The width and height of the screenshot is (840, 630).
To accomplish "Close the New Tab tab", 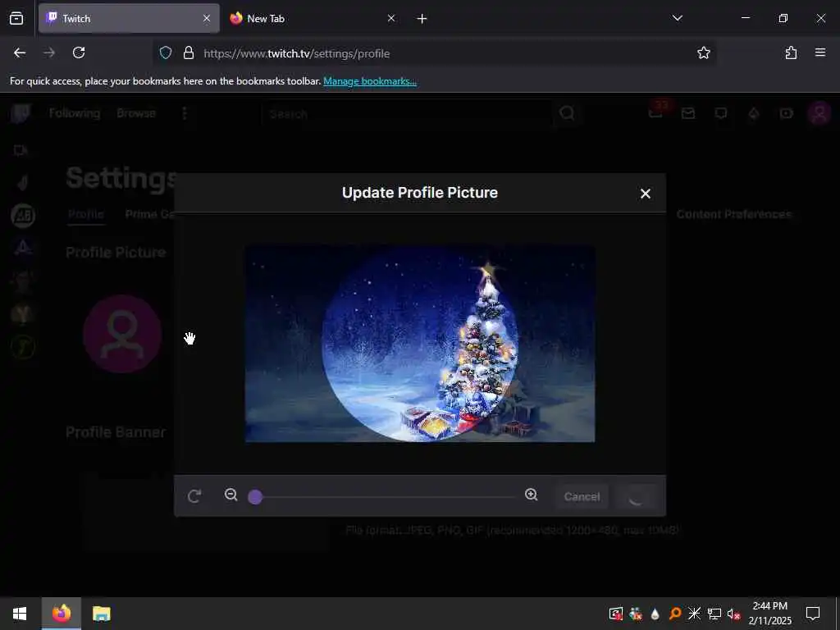I will pyautogui.click(x=391, y=18).
